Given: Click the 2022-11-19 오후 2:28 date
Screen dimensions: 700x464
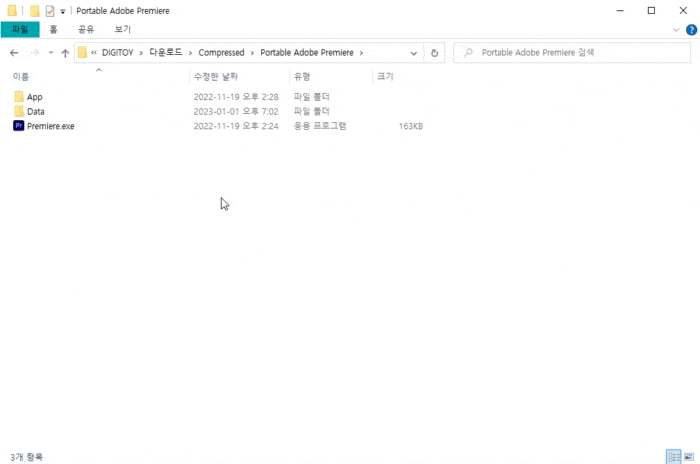Looking at the screenshot, I should (x=236, y=97).
